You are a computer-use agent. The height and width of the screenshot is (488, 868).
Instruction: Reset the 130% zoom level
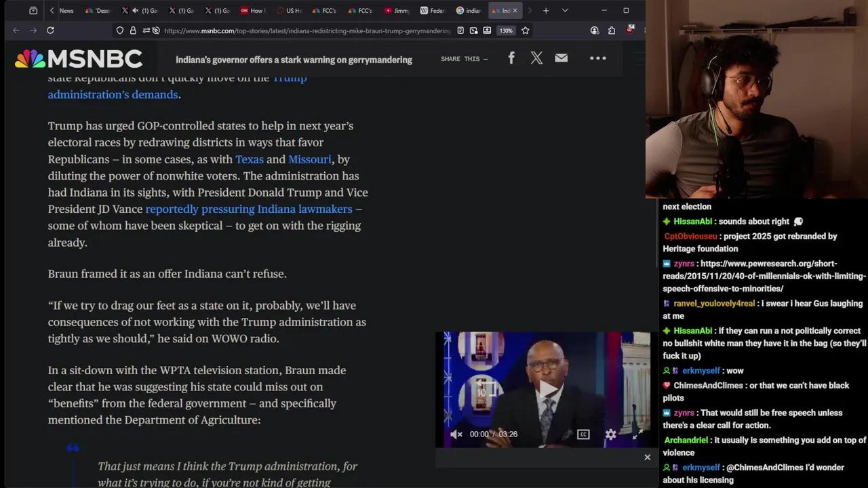506,30
